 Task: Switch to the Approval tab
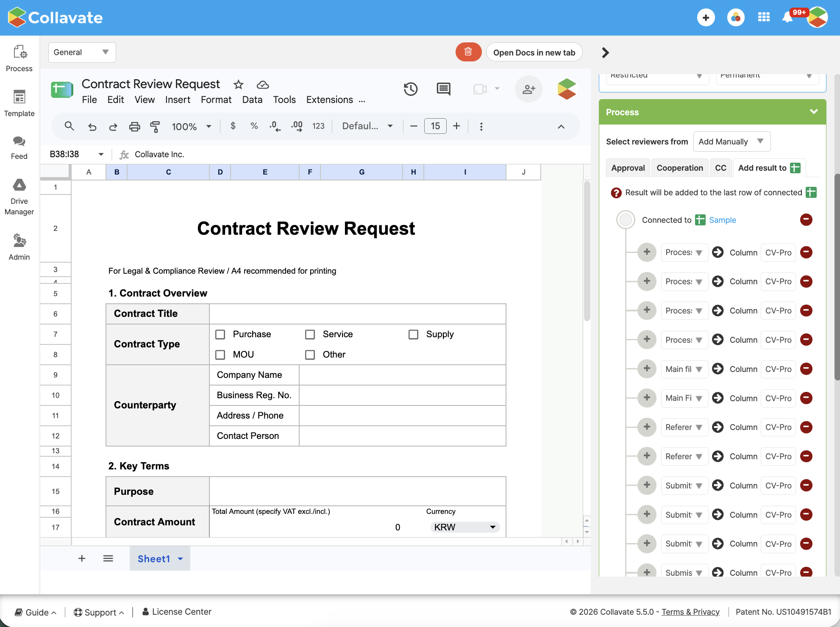[628, 168]
